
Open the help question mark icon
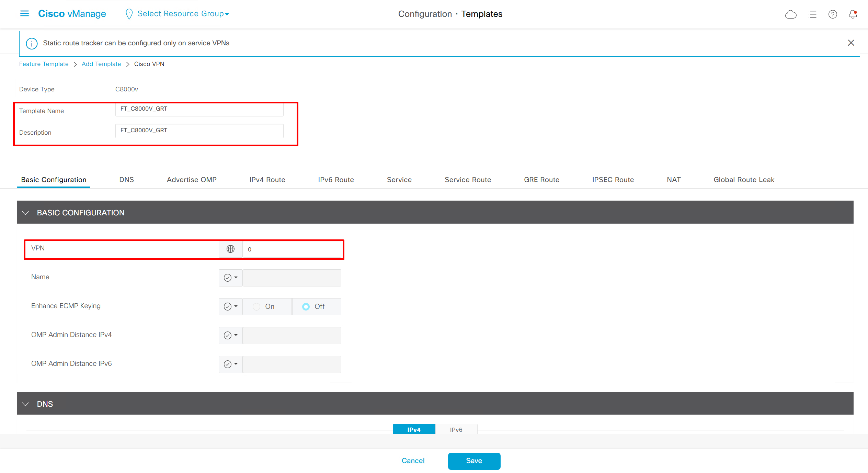tap(833, 14)
